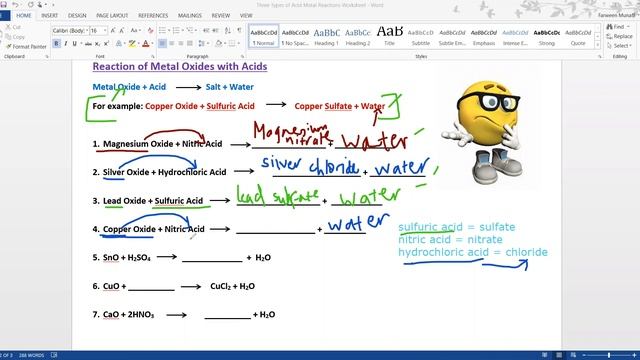This screenshot has width=640, height=360.
Task: Apply the Strong style
Action: [547, 36]
